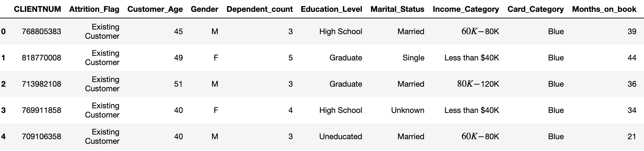Select the Gender column header

point(205,9)
